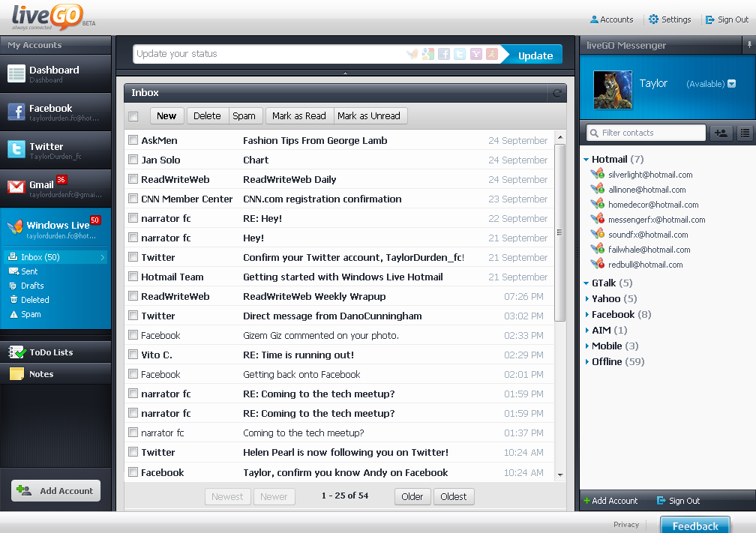The image size is (756, 533).
Task: Open the Facebook account in sidebar
Action: (56, 112)
